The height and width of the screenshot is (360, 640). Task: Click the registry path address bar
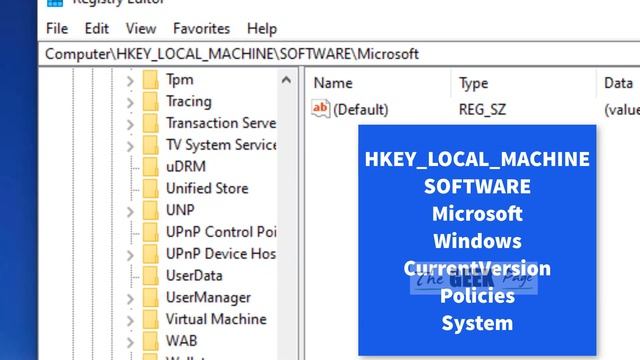(339, 54)
